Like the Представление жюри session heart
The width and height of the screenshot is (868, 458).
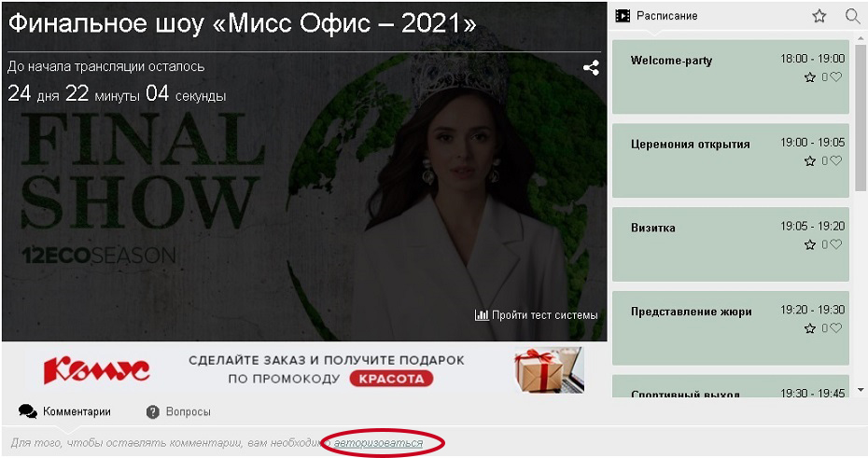(836, 328)
